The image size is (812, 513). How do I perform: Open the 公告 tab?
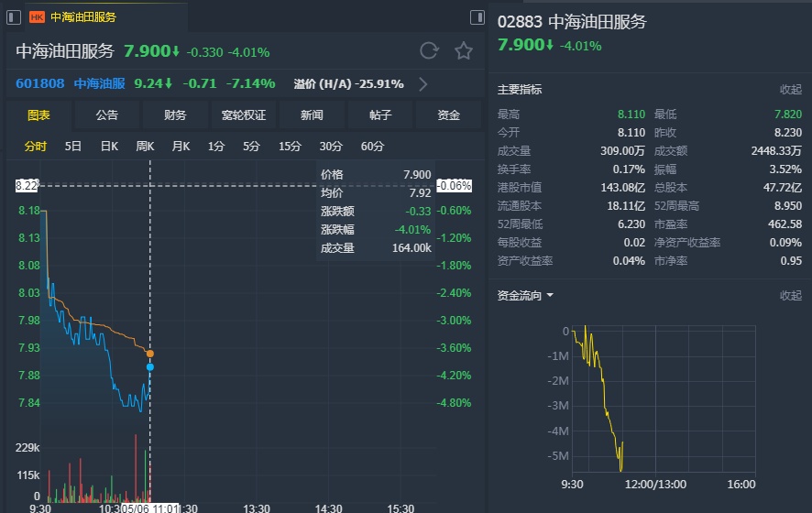coord(106,115)
